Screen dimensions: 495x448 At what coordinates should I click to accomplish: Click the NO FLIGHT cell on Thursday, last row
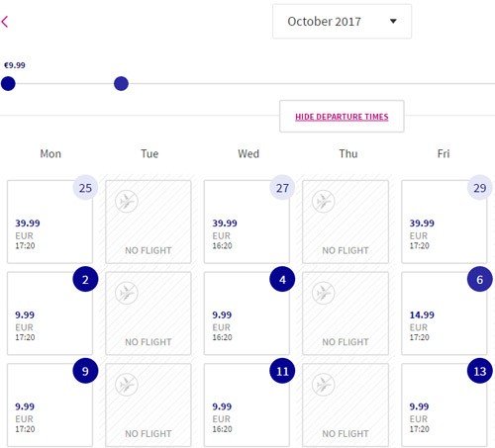[x=346, y=405]
